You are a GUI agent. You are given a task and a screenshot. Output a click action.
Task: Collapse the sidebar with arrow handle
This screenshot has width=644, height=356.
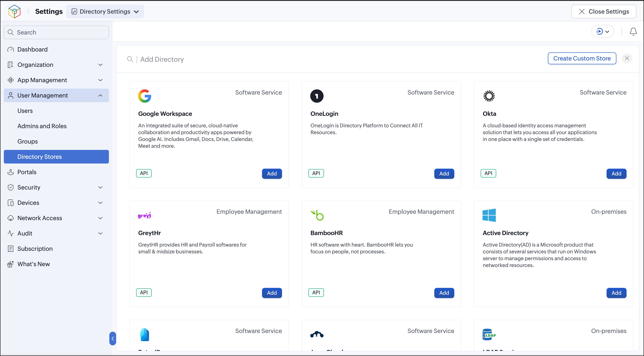113,339
